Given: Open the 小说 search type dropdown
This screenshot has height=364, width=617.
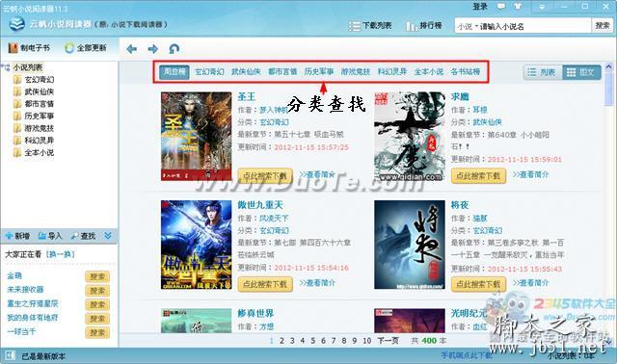Looking at the screenshot, I should coord(468,26).
